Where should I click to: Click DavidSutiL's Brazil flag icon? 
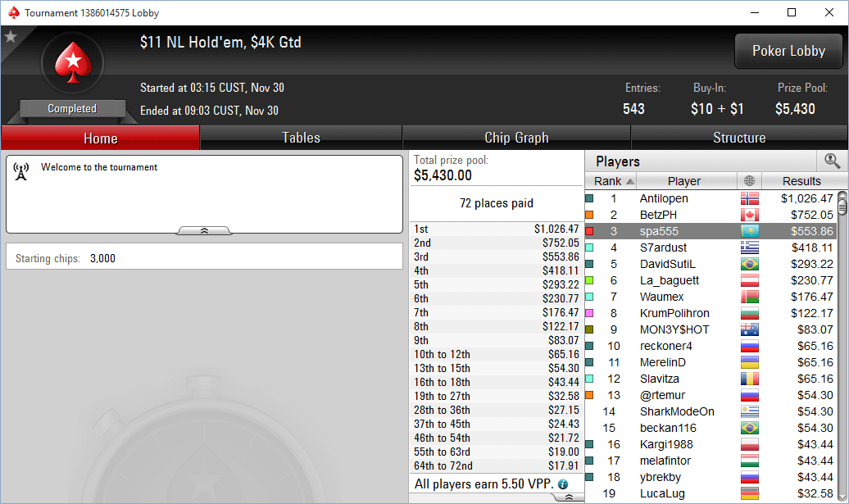749,264
